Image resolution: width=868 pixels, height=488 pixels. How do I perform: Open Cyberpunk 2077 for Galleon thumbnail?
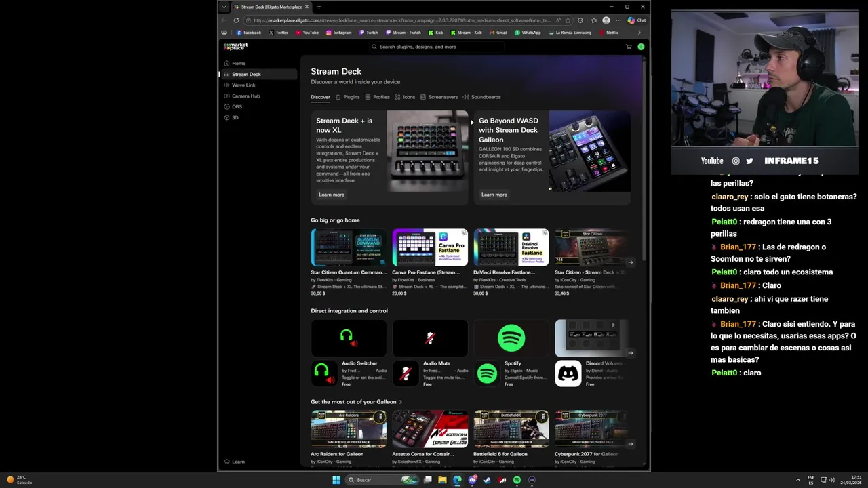click(592, 429)
